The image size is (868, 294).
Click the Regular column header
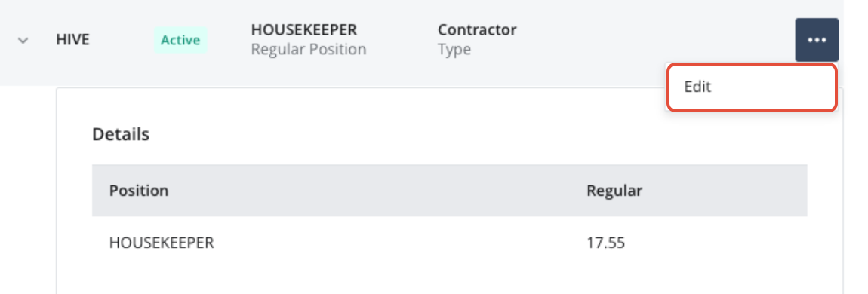coord(614,191)
